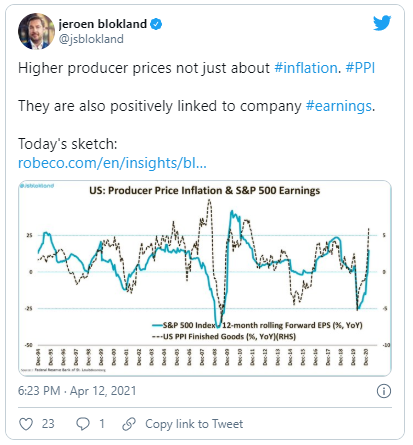The width and height of the screenshot is (413, 445).
Task: Click the Twitter bird logo
Action: click(x=382, y=23)
